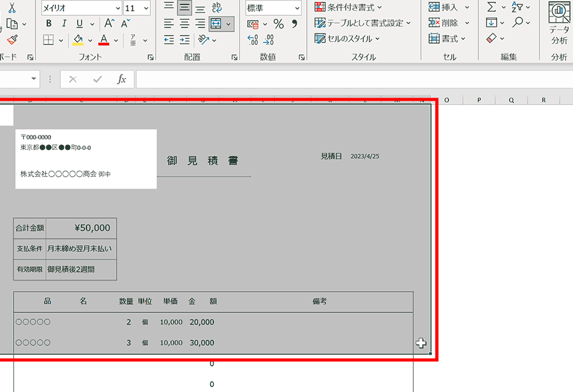Image resolution: width=573 pixels, height=392 pixels.
Task: Click Sort and Filter icon
Action: pos(517,7)
